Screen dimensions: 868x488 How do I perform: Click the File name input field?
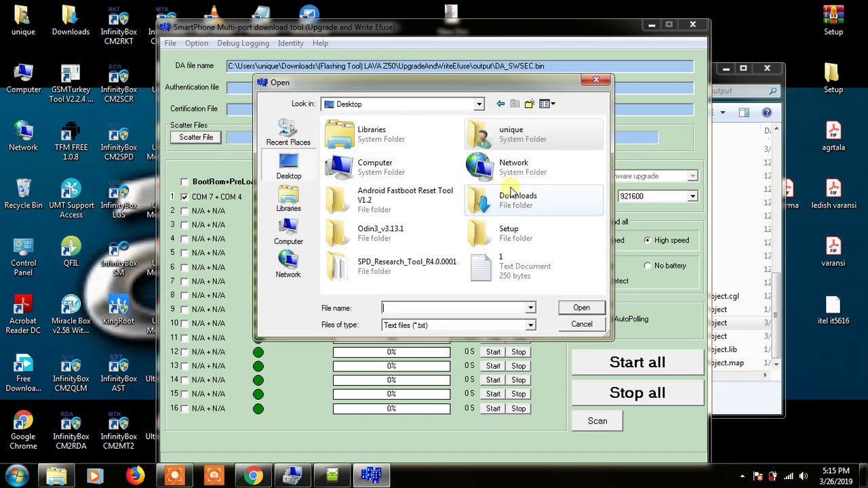coord(454,308)
